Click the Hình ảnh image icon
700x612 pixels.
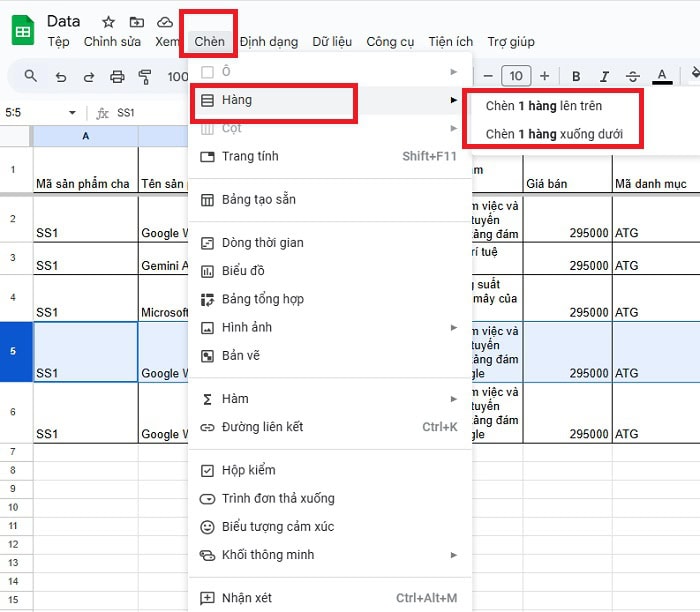[207, 328]
